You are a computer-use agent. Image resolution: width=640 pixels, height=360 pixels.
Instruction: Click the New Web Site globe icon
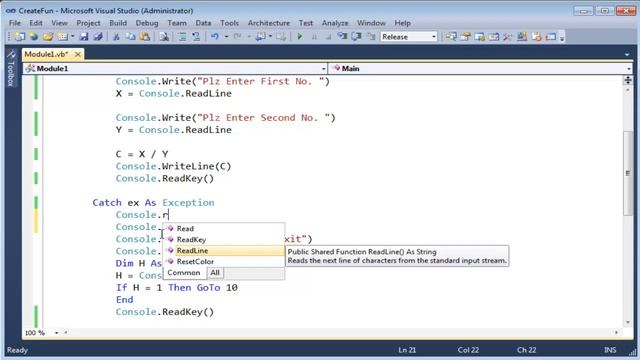(x=34, y=37)
